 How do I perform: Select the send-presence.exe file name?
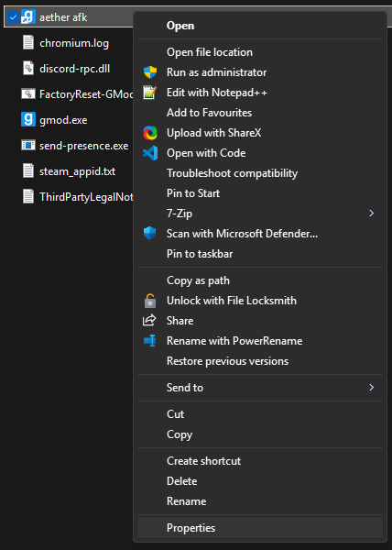(x=83, y=146)
